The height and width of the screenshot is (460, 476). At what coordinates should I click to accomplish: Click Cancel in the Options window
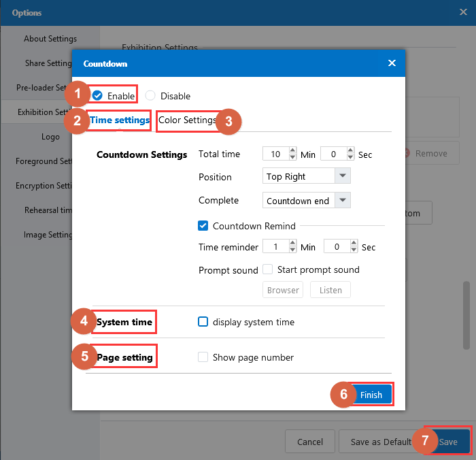point(309,442)
